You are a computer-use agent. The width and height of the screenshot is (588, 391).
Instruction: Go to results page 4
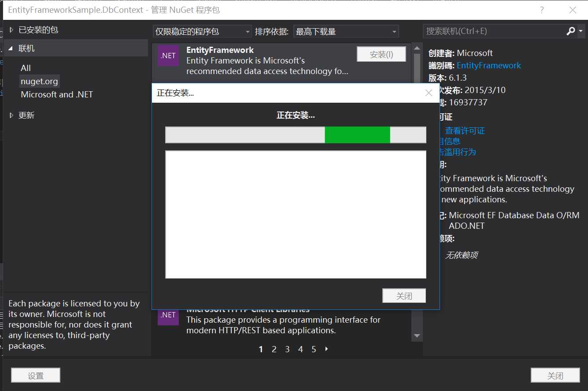[x=300, y=349]
